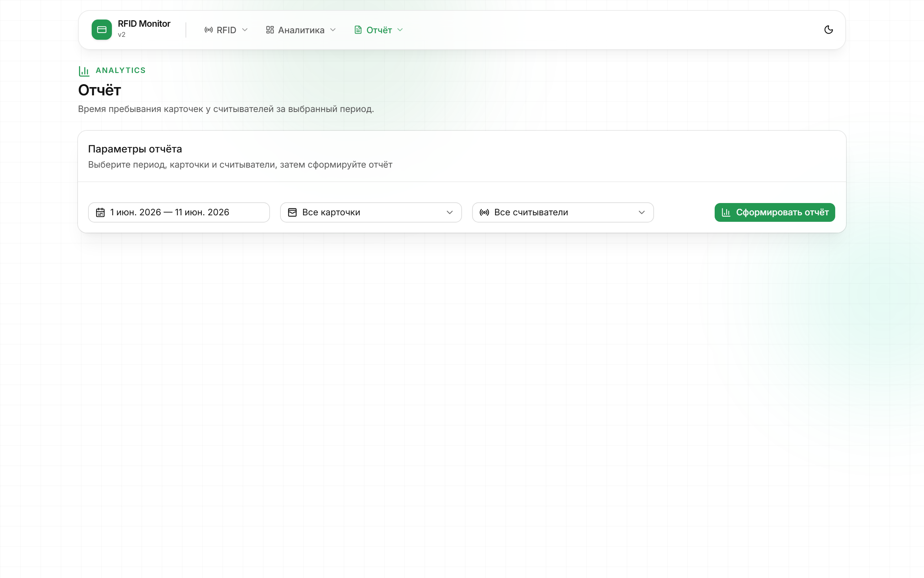Expand the chevron next to Отчёт
This screenshot has height=578, width=924.
(400, 30)
